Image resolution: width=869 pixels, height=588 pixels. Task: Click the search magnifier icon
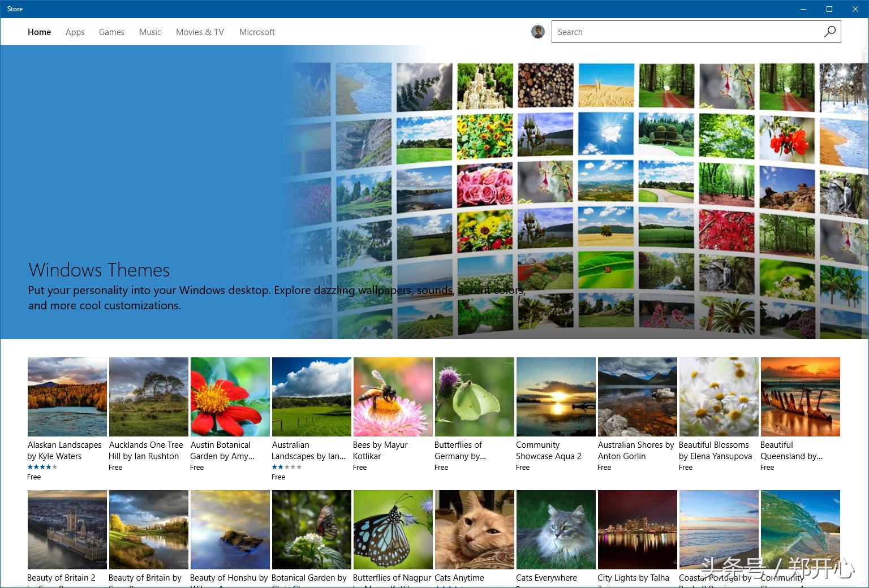pos(829,32)
